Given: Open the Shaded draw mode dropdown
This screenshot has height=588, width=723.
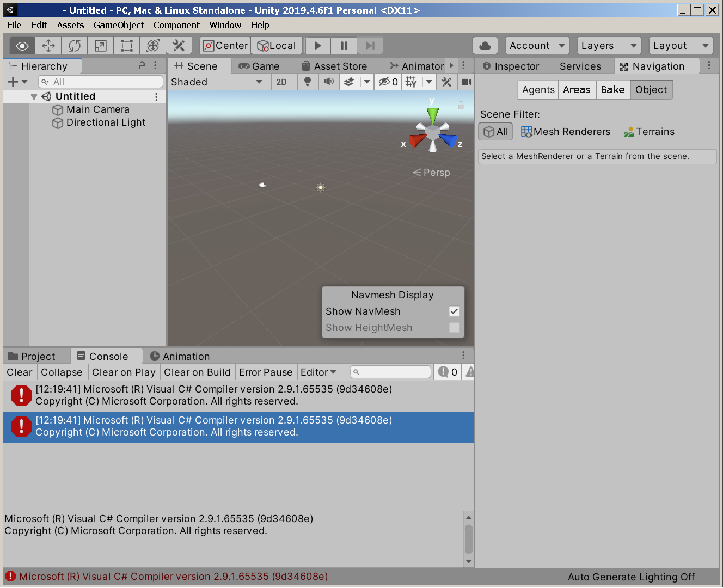Looking at the screenshot, I should (217, 82).
